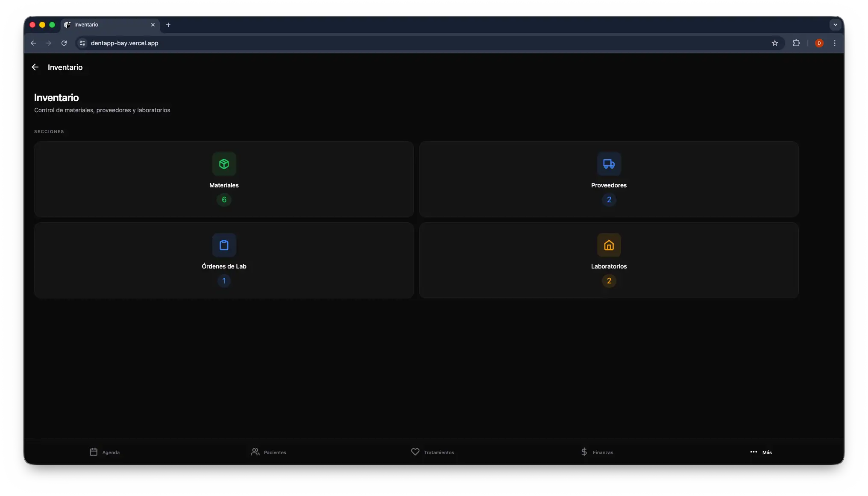Open Tratamientos heart icon in bottom bar

(x=415, y=452)
